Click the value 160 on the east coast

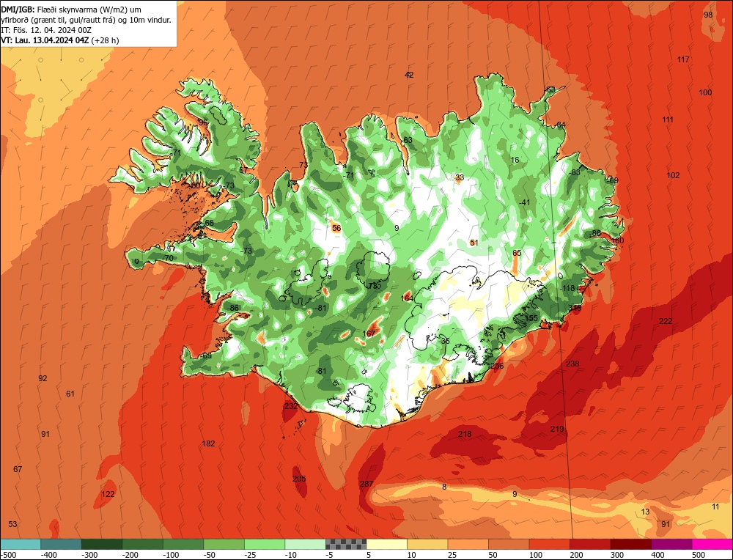[617, 240]
